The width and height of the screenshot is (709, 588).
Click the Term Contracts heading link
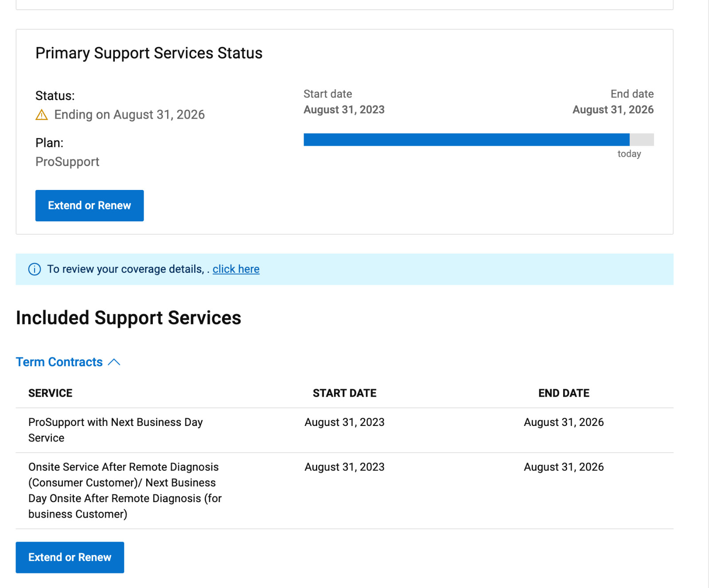coord(59,362)
